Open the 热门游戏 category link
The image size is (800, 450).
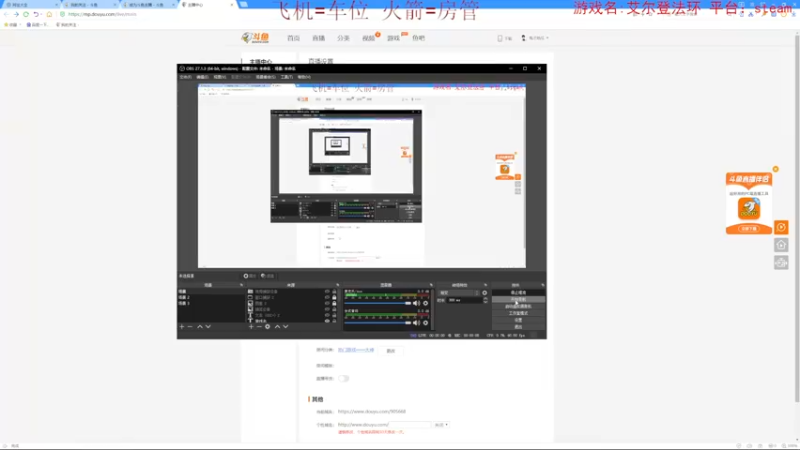coord(356,350)
